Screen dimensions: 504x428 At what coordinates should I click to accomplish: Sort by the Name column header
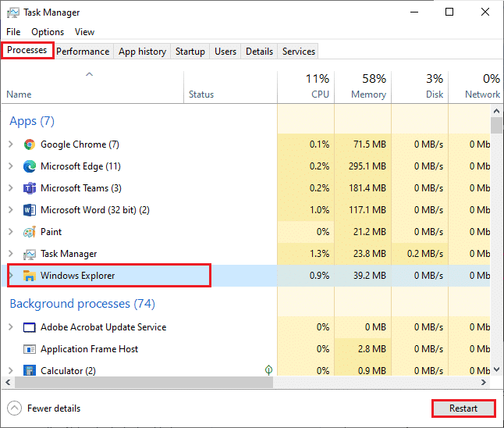92,87
